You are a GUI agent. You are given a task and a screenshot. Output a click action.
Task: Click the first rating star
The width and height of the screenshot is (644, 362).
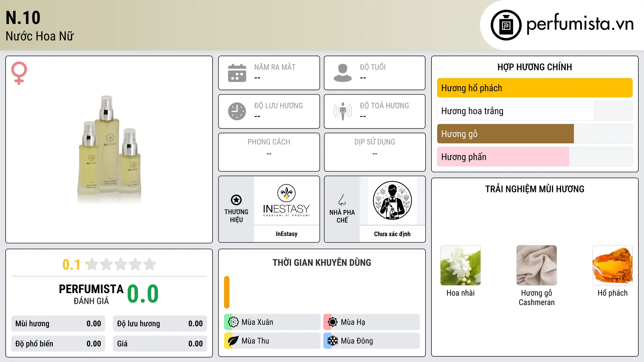coord(92,264)
